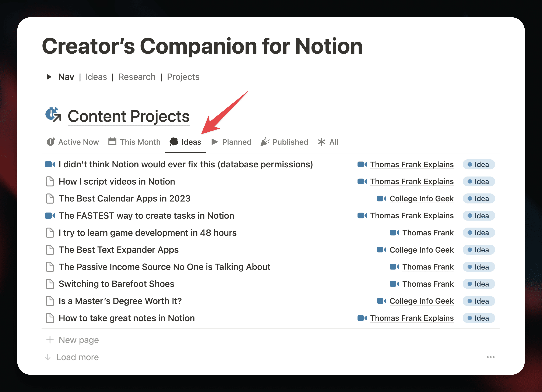This screenshot has height=392, width=542.
Task: Open the Published view tab
Action: click(284, 142)
